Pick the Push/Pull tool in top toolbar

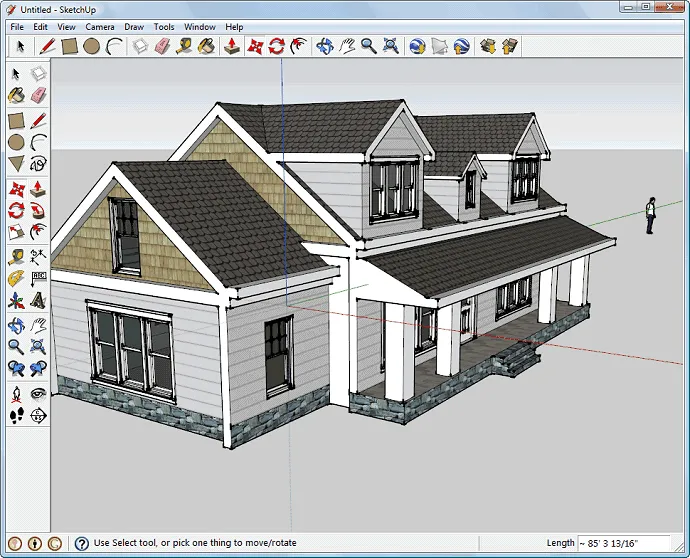[x=232, y=46]
